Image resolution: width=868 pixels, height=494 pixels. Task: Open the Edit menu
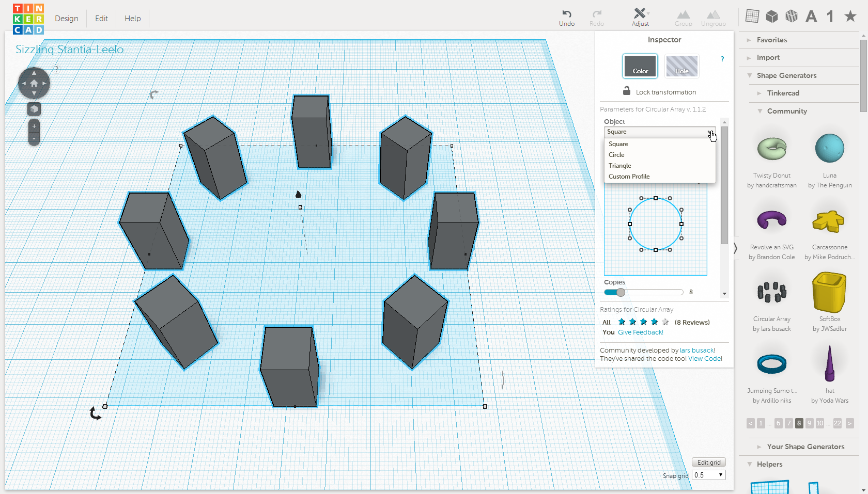pyautogui.click(x=101, y=18)
